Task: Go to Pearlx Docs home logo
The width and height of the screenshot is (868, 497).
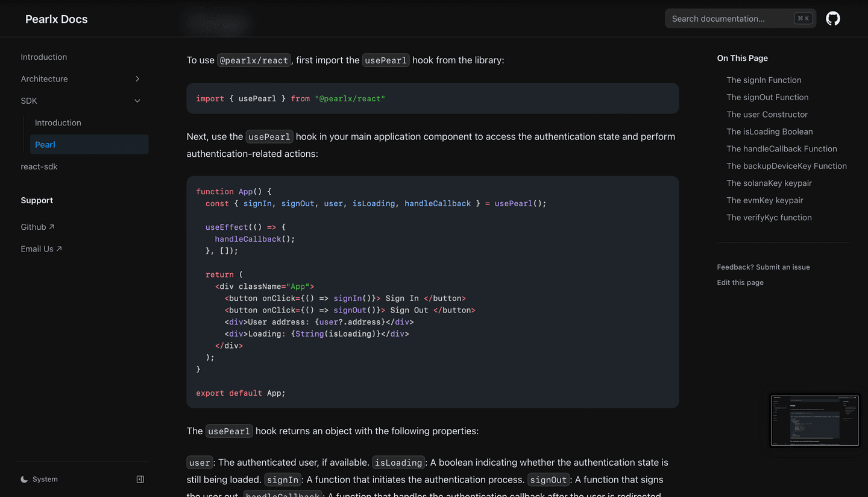Action: click(57, 19)
